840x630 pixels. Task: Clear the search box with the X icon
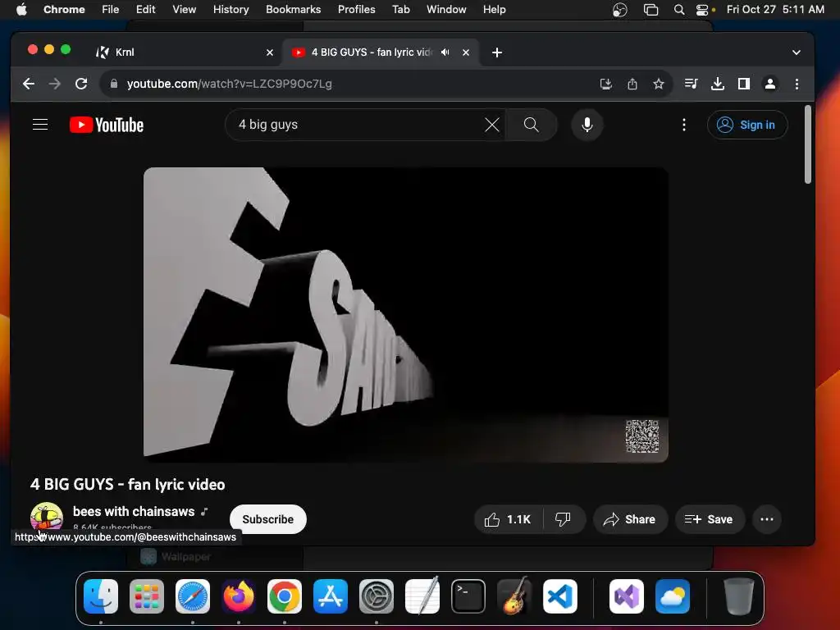492,125
